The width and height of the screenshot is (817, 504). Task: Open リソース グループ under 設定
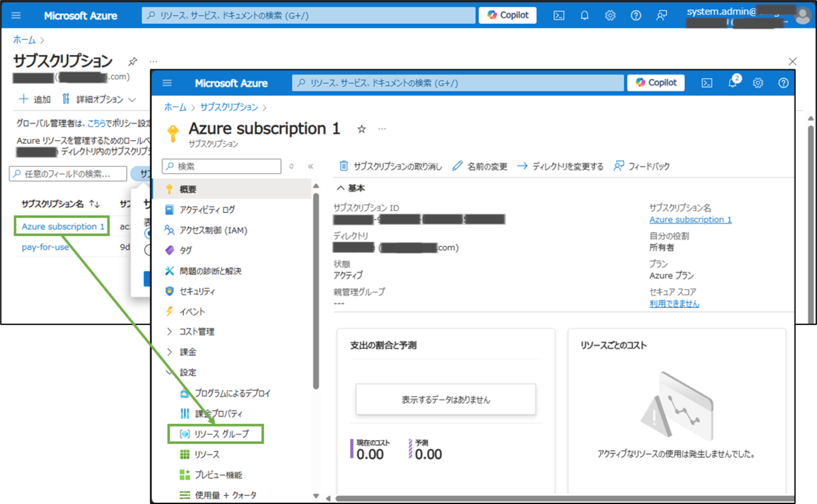pos(217,433)
